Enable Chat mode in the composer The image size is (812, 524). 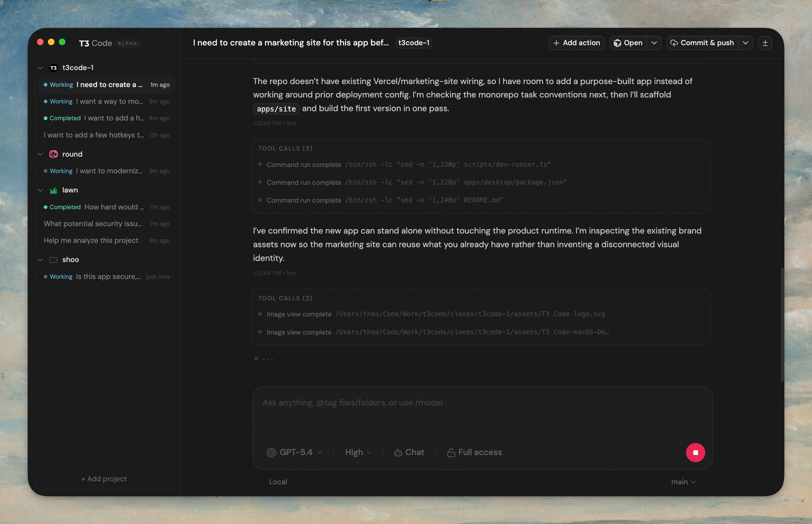pyautogui.click(x=409, y=452)
